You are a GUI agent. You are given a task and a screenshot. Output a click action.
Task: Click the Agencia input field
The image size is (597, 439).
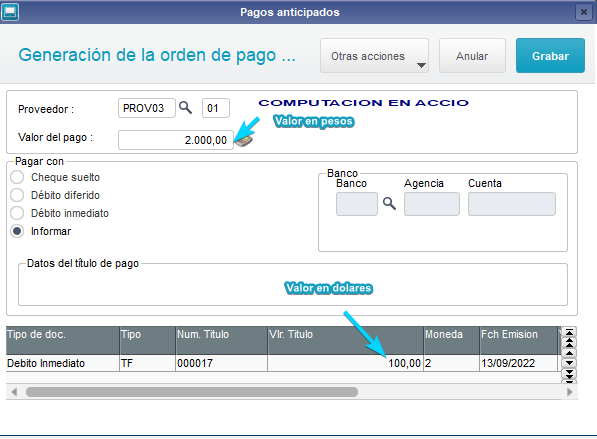click(x=432, y=204)
